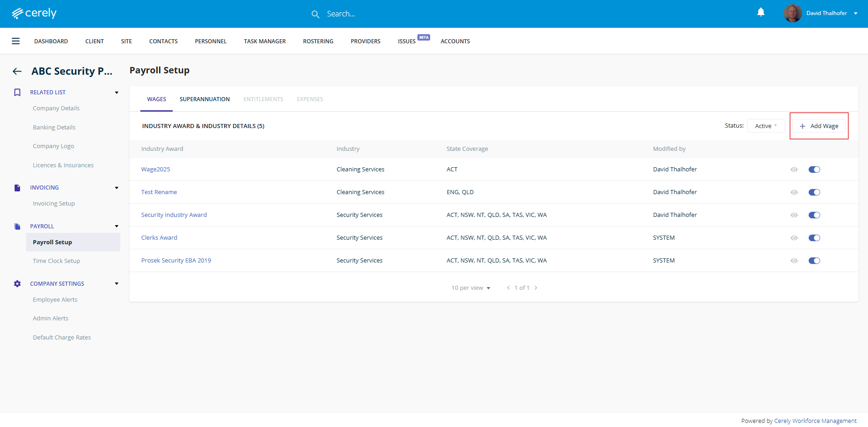The image size is (868, 427).
Task: Click the search magnifier icon
Action: coord(315,14)
